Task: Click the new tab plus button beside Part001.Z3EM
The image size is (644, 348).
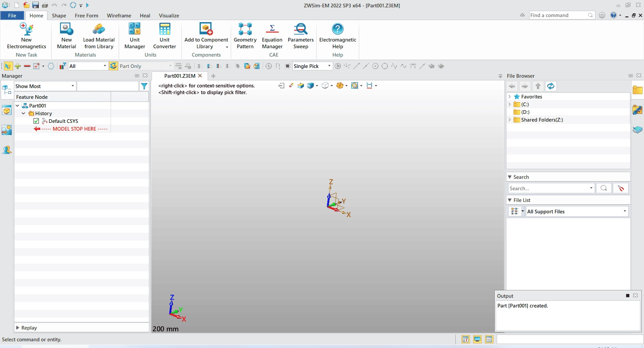Action: tap(213, 76)
